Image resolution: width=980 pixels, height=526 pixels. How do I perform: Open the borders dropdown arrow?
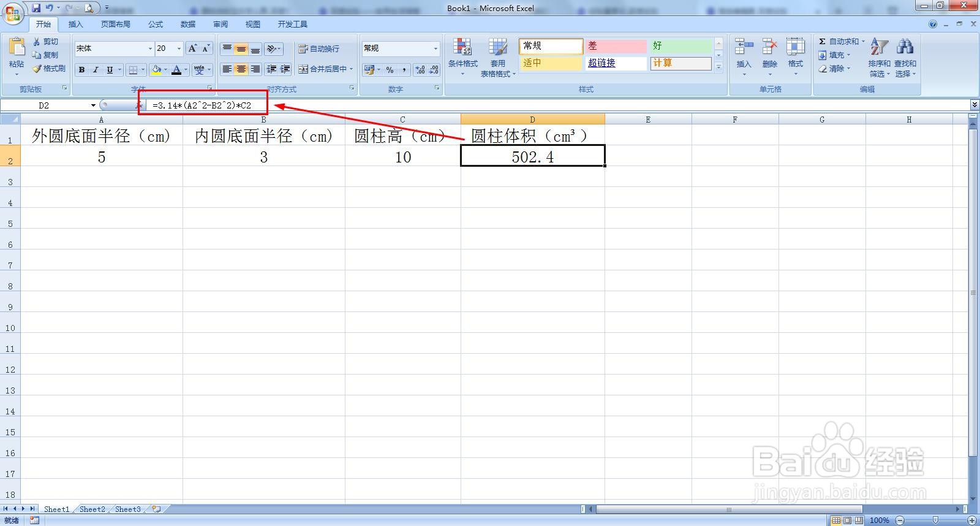tap(143, 70)
